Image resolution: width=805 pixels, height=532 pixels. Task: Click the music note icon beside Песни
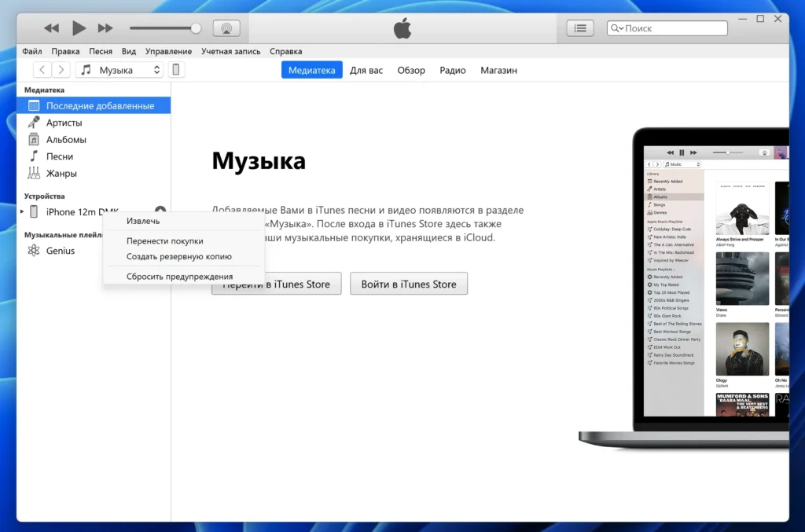pyautogui.click(x=33, y=156)
